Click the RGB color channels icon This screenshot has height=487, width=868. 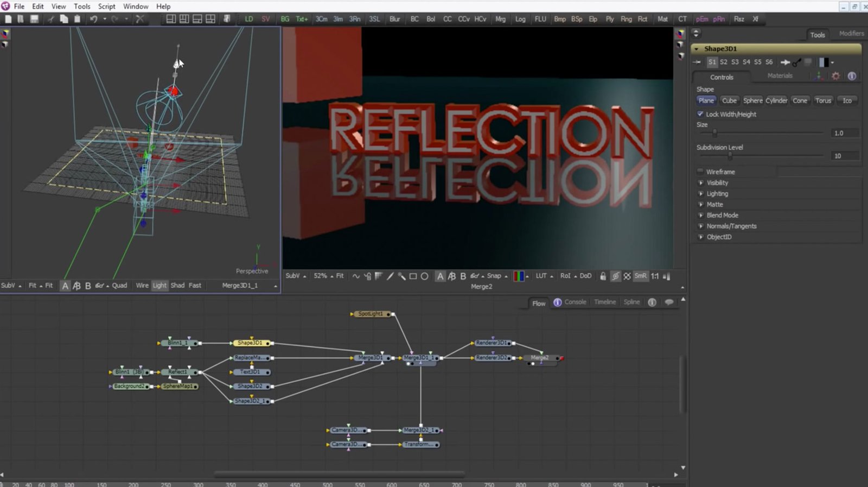tap(518, 276)
